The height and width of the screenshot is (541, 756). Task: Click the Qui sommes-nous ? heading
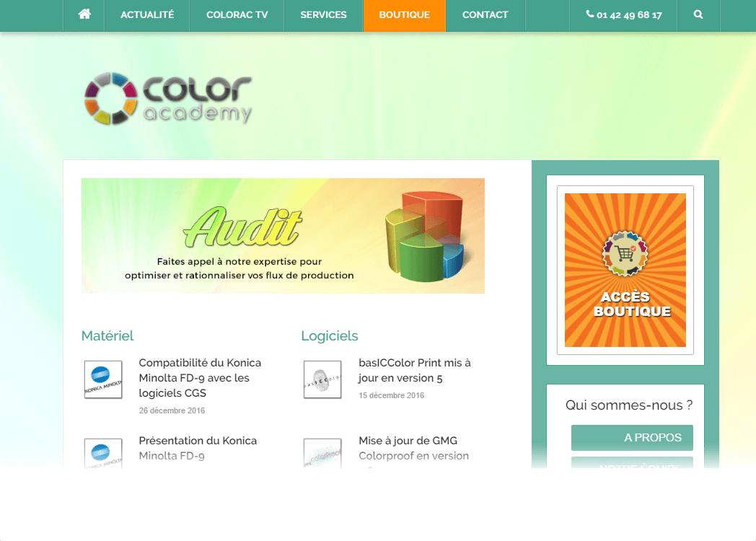pos(629,405)
